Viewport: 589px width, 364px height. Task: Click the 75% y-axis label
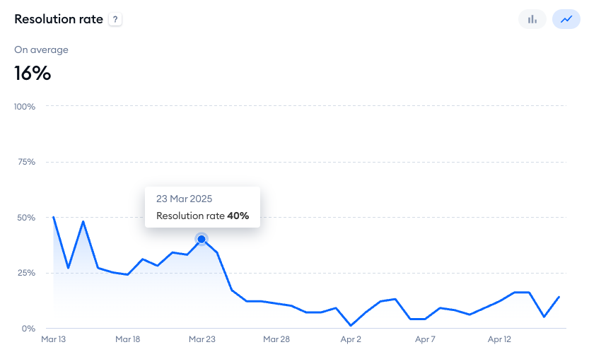click(x=26, y=162)
